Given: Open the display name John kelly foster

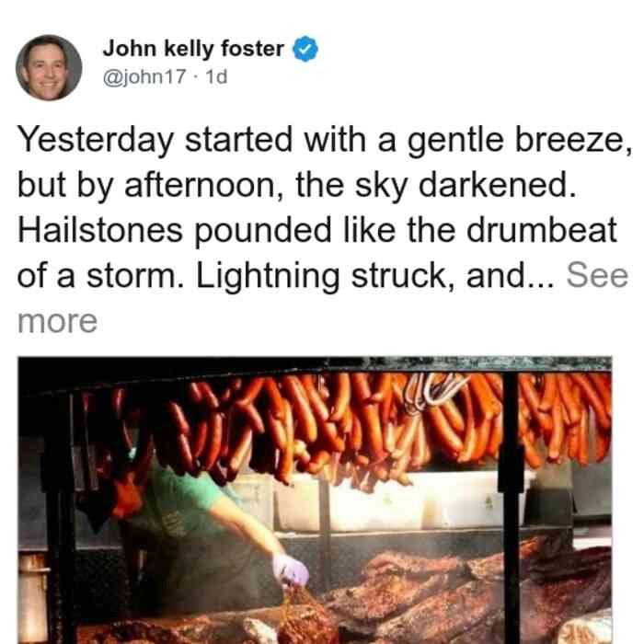Looking at the screenshot, I should 193,49.
